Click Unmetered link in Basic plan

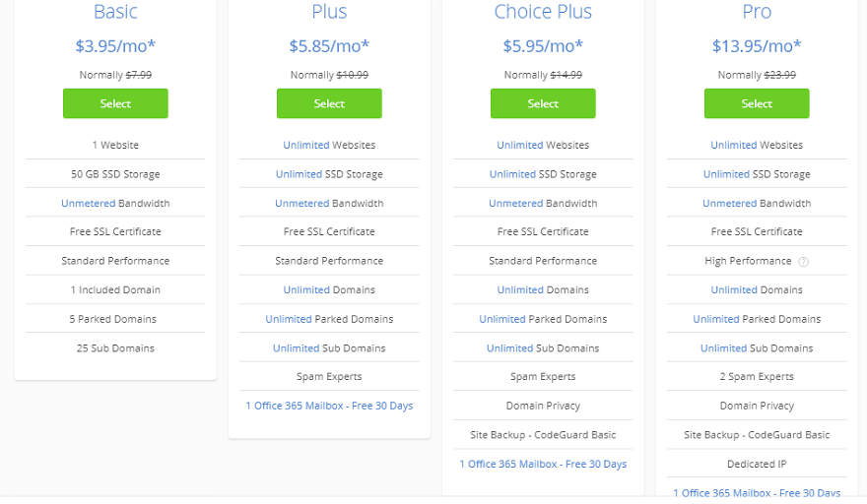click(89, 203)
